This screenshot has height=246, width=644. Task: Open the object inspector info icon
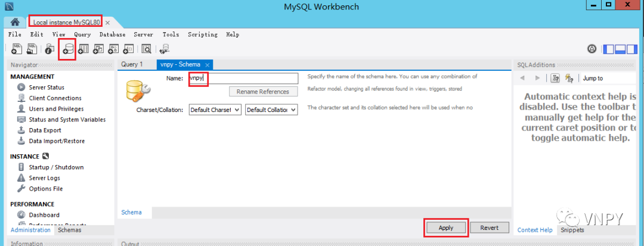49,49
